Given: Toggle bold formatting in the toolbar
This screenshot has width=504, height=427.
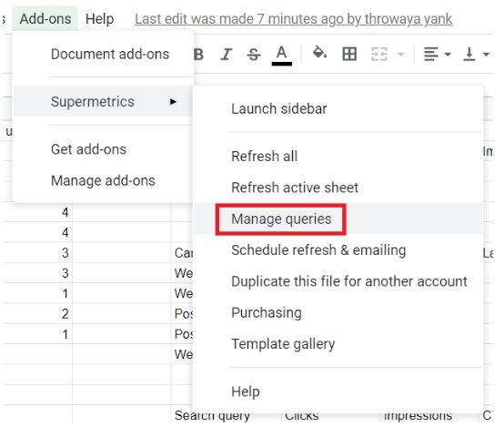Looking at the screenshot, I should click(x=199, y=54).
